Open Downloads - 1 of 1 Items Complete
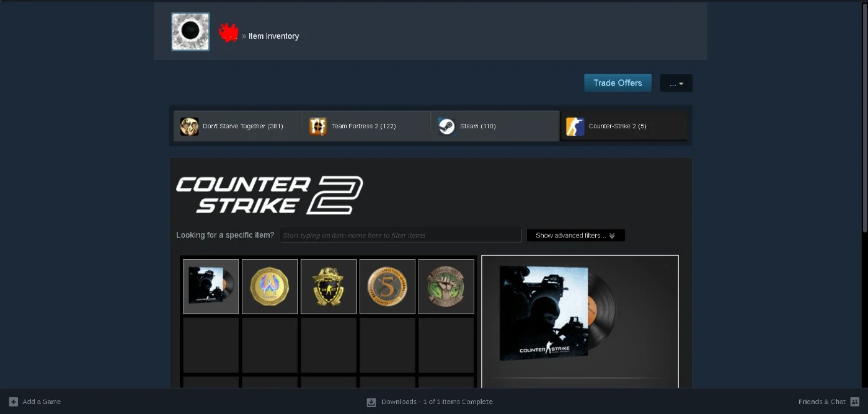Viewport: 868px width, 414px height. (x=437, y=402)
